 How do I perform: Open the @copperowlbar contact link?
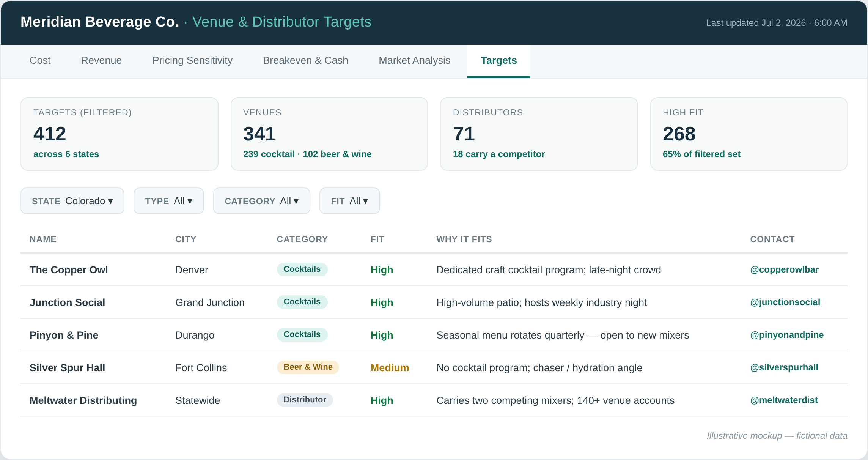point(784,269)
